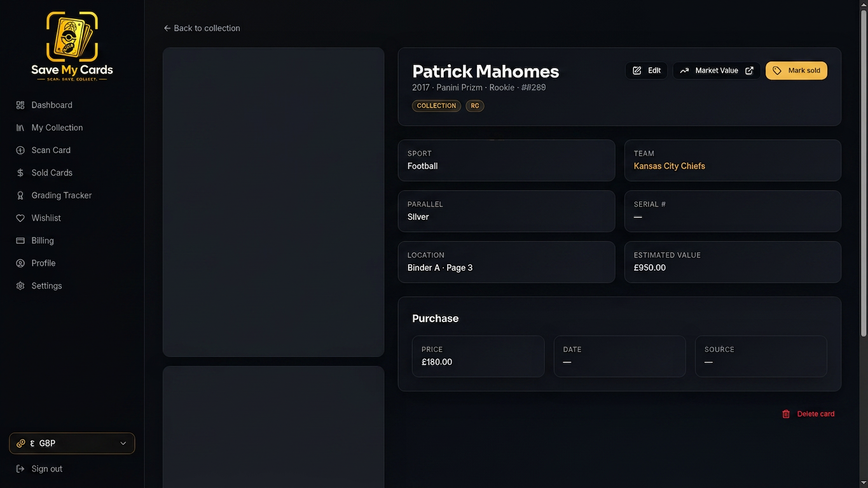This screenshot has width=868, height=488.
Task: Click the Sold Cards dollar icon
Action: [20, 173]
